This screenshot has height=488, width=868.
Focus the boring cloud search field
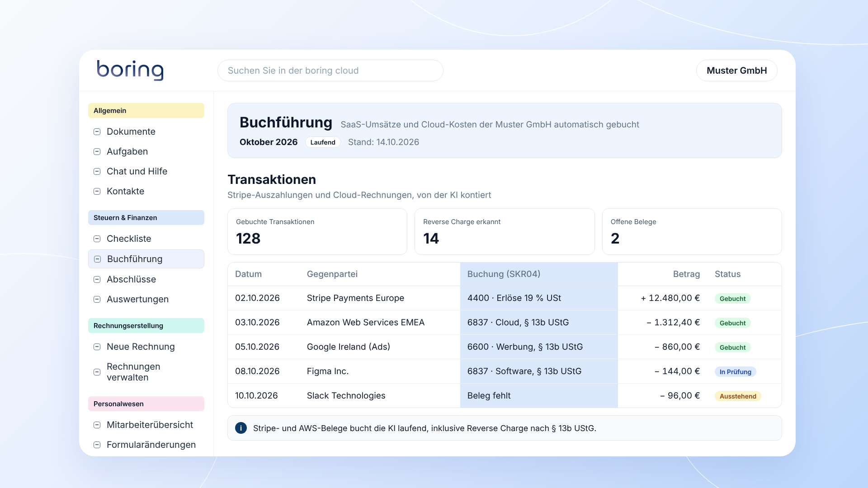coord(330,70)
